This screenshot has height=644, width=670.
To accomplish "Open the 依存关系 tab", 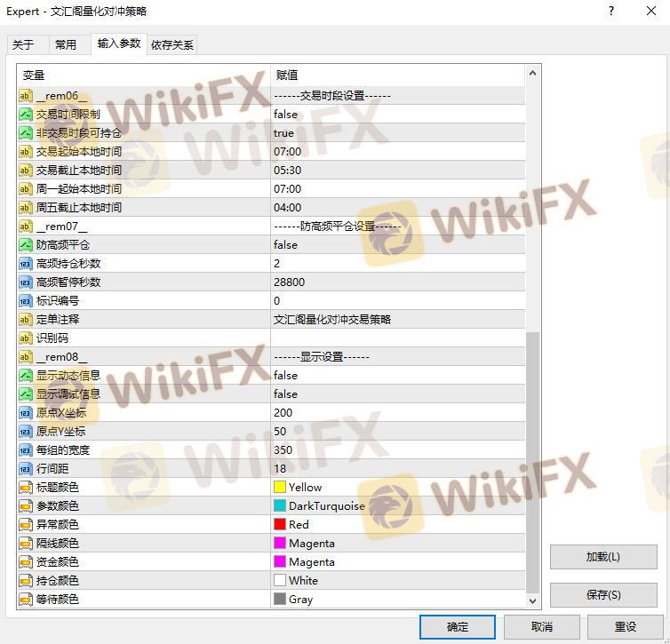I will coord(172,44).
